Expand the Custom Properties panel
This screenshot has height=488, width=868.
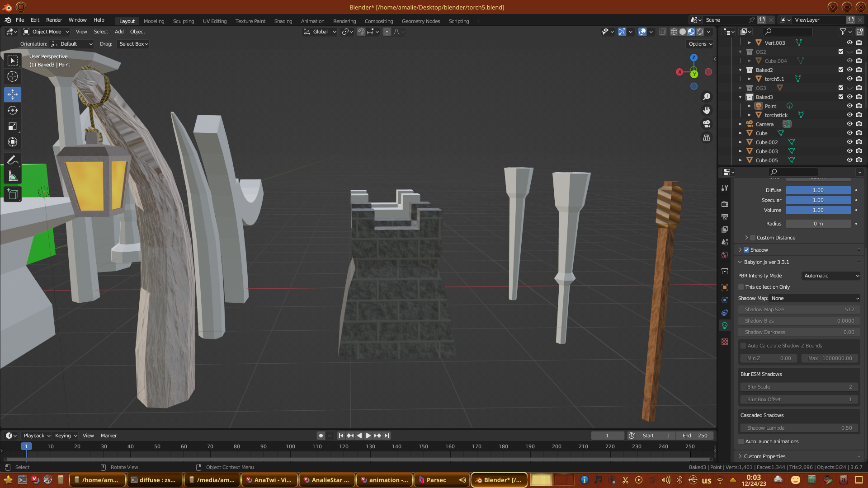764,456
